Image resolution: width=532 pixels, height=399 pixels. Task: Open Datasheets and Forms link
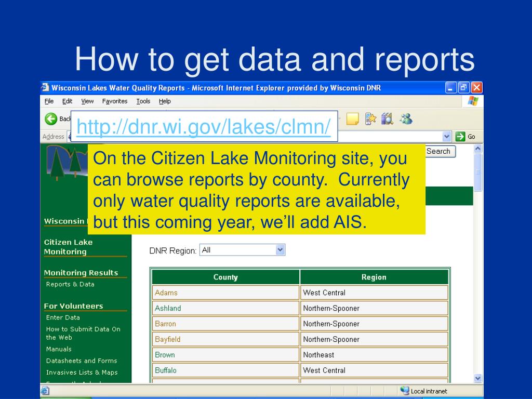82,361
